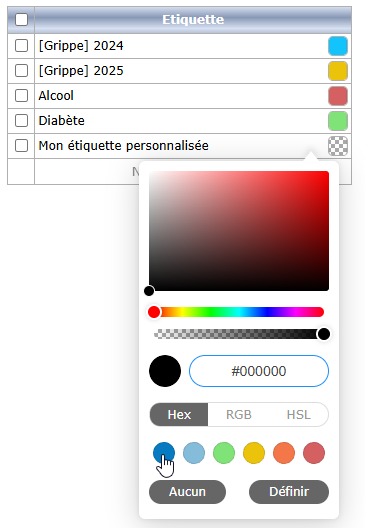
Task: Choose the green preset color circle
Action: click(224, 453)
